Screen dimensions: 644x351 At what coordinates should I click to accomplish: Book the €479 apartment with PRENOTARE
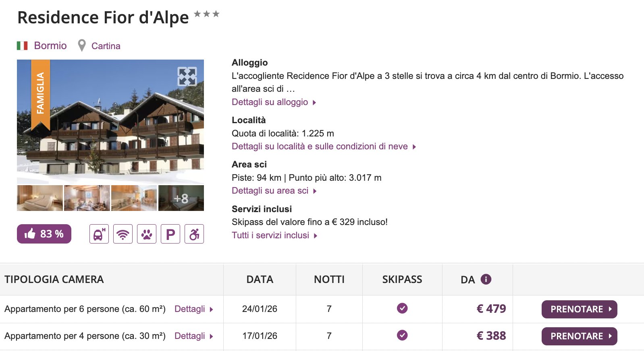[x=579, y=309]
